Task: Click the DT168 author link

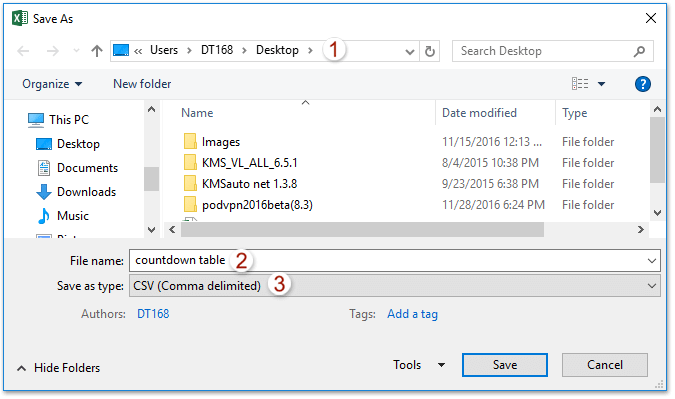Action: click(x=153, y=314)
